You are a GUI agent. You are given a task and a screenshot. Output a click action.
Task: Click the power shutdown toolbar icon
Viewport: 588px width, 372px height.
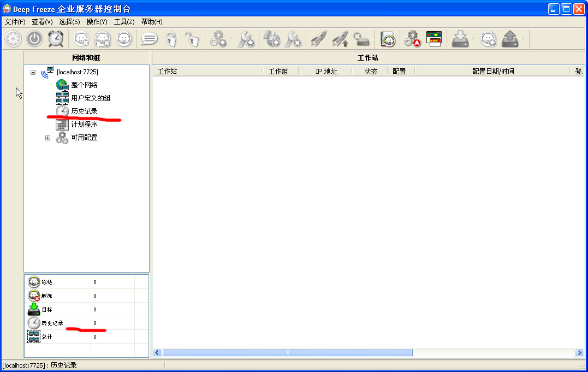pyautogui.click(x=34, y=39)
